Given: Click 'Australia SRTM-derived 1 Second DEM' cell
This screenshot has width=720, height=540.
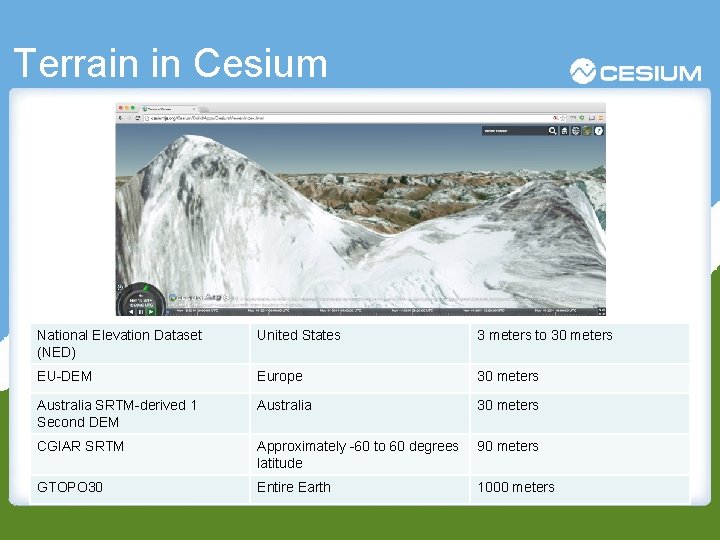Looking at the screenshot, I should (140, 413).
